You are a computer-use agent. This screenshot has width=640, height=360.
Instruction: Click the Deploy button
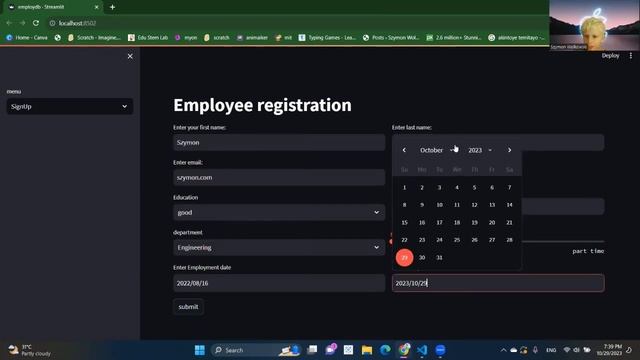pos(610,56)
